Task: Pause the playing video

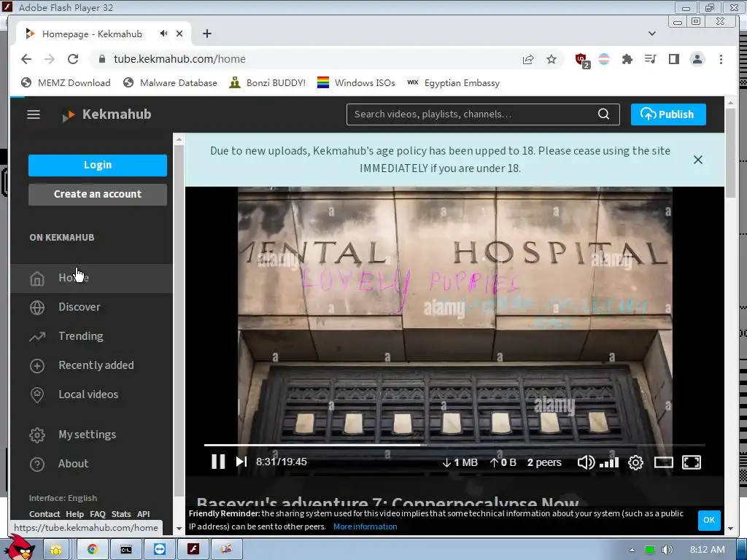Action: click(x=218, y=462)
